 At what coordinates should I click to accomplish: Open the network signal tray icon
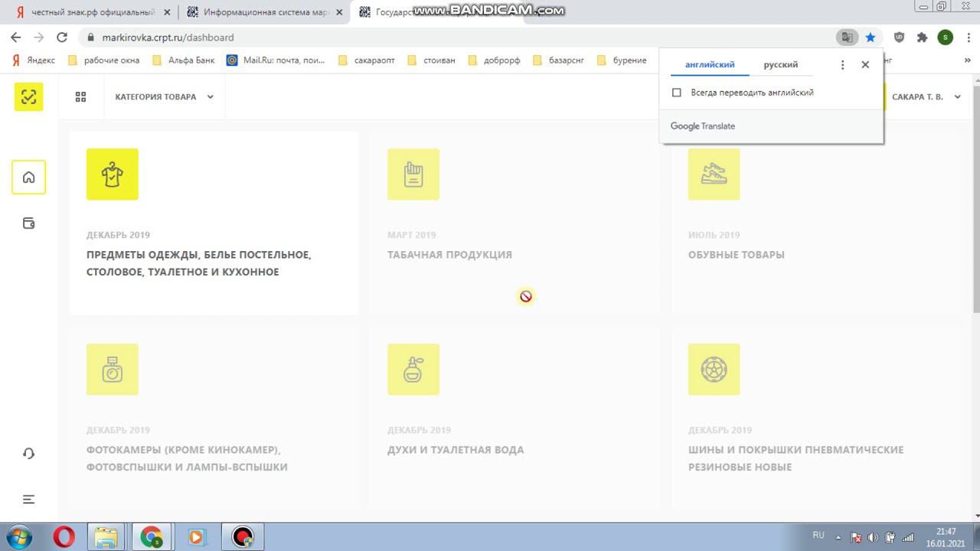click(x=908, y=537)
